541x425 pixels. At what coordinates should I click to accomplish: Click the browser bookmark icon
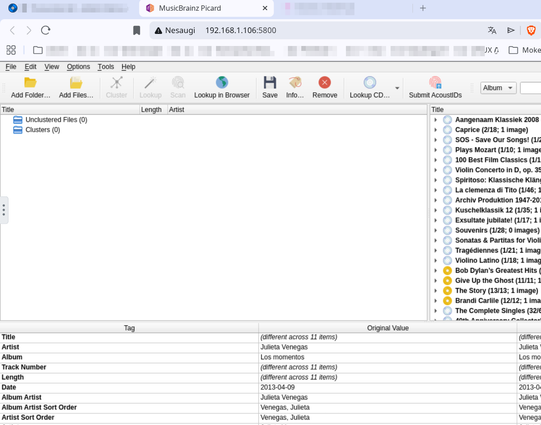tap(137, 30)
